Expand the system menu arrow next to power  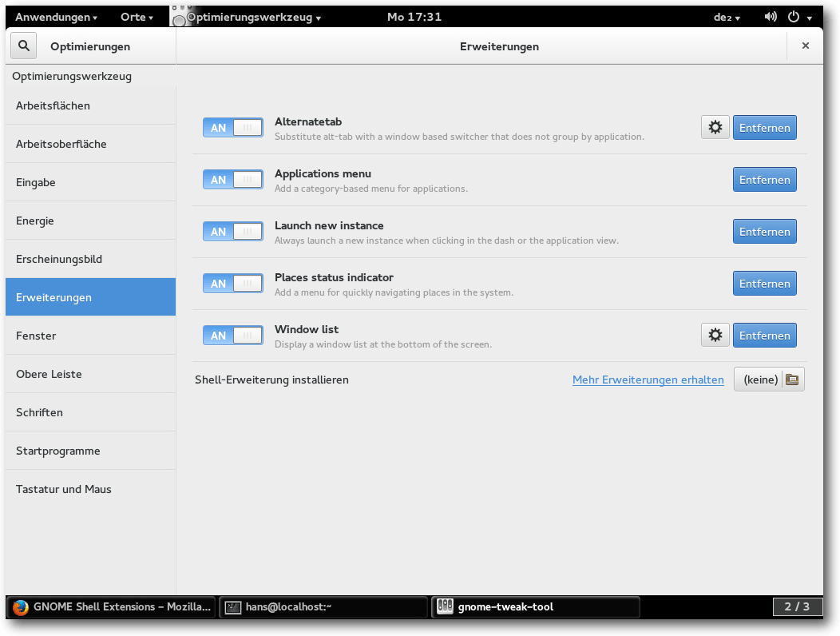(810, 18)
